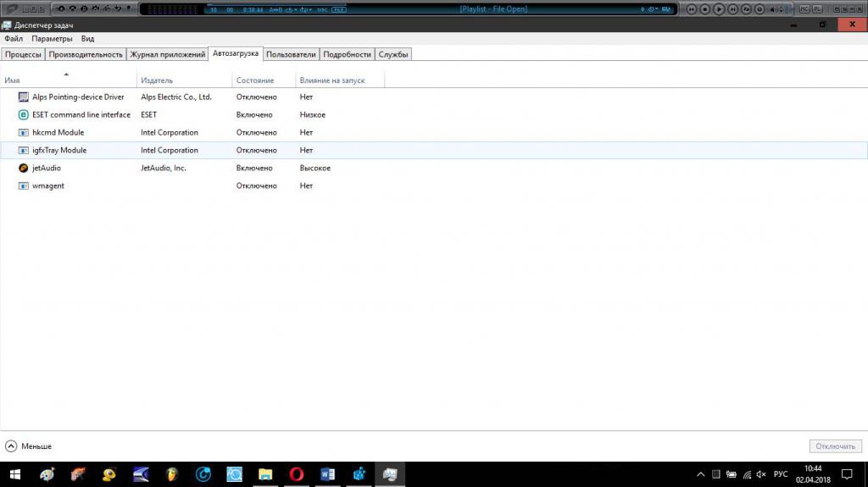This screenshot has width=868, height=487.
Task: Select the Alps Pointing-device Driver row
Action: tap(434, 97)
